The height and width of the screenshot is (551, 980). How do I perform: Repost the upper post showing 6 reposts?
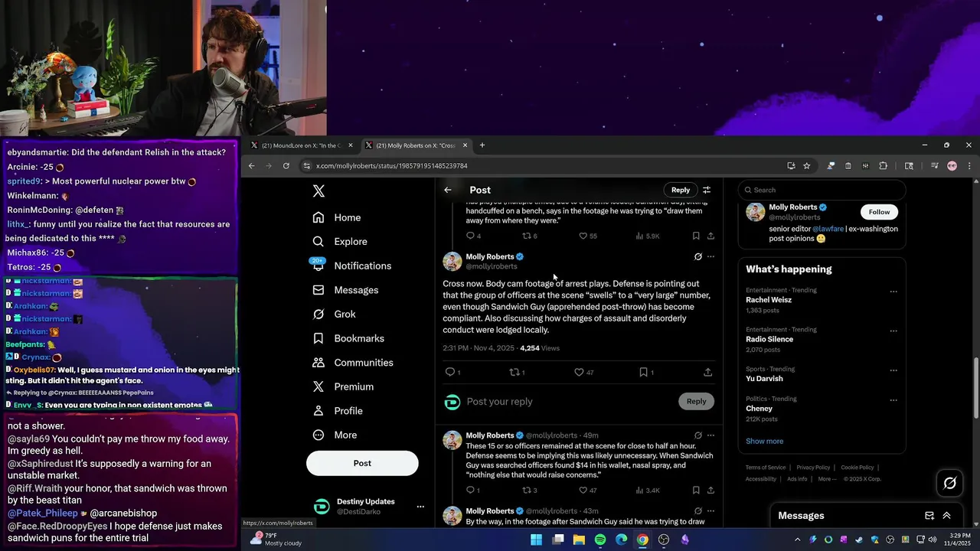527,236
